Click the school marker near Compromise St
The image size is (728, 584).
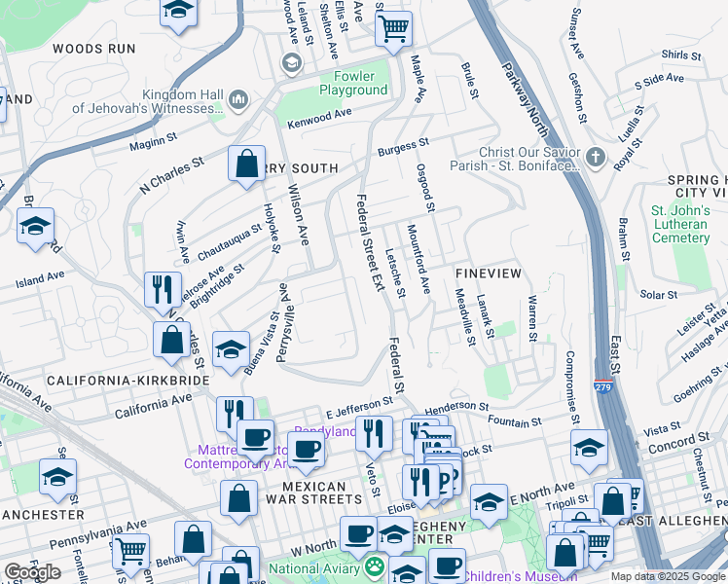589,449
